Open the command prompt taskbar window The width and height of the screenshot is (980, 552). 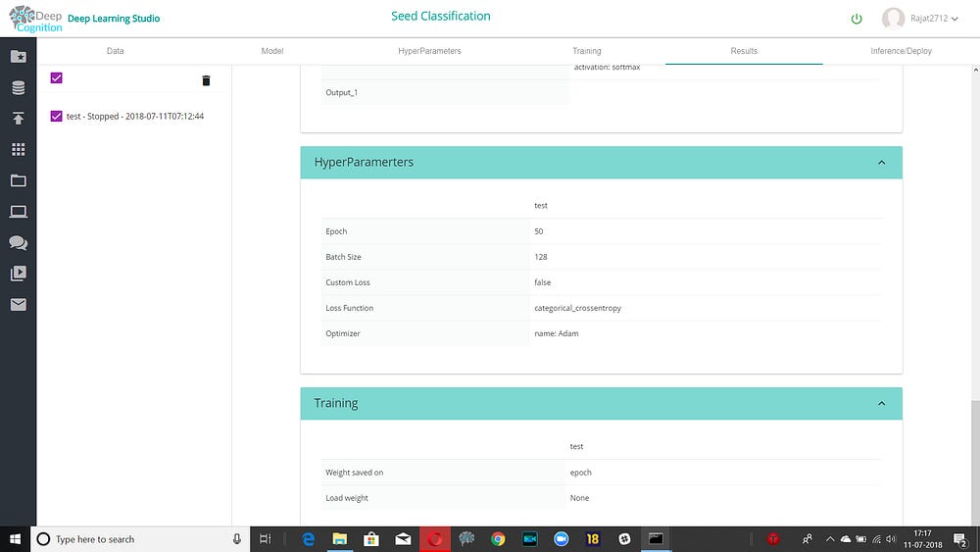pos(656,539)
